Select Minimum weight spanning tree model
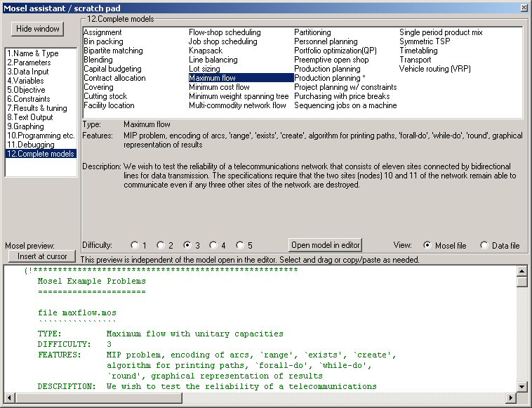The image size is (532, 408). 239,96
